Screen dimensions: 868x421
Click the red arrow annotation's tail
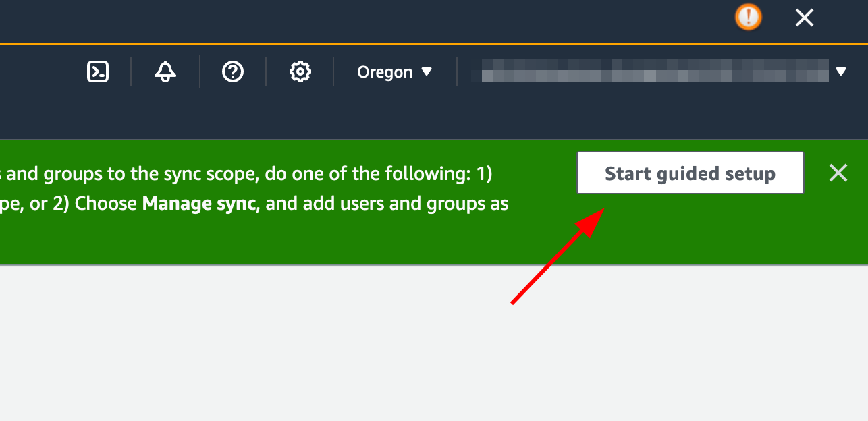514,301
